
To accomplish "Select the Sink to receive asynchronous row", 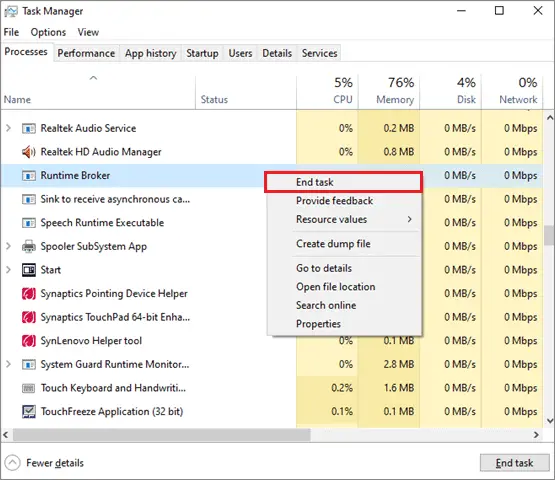I will pos(272,199).
